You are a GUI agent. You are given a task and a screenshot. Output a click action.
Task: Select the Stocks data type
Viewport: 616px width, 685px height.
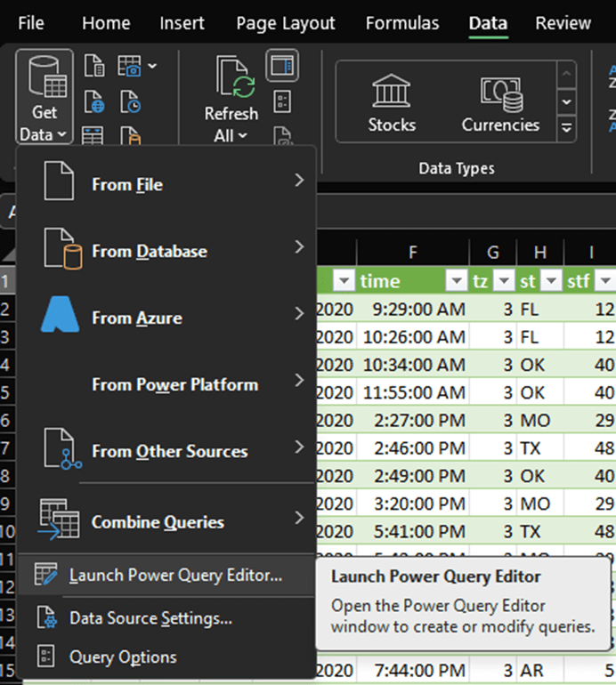coord(392,103)
